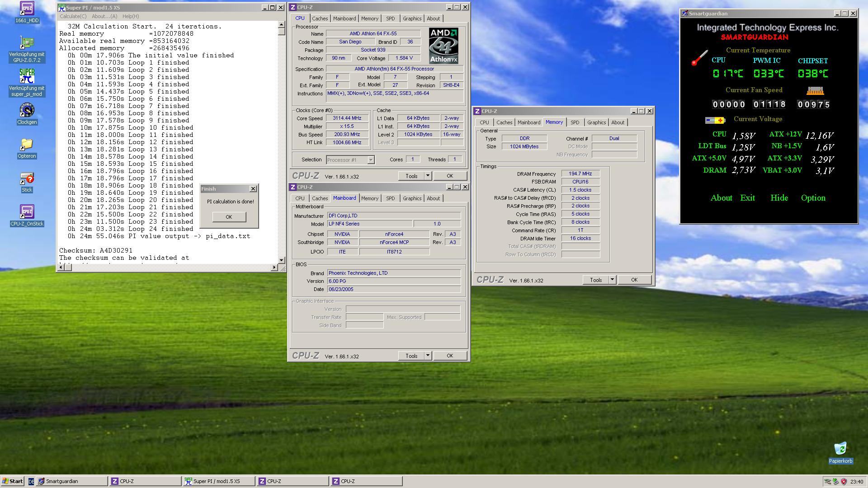
Task: Click Hide link in Smartguardian
Action: tap(779, 198)
